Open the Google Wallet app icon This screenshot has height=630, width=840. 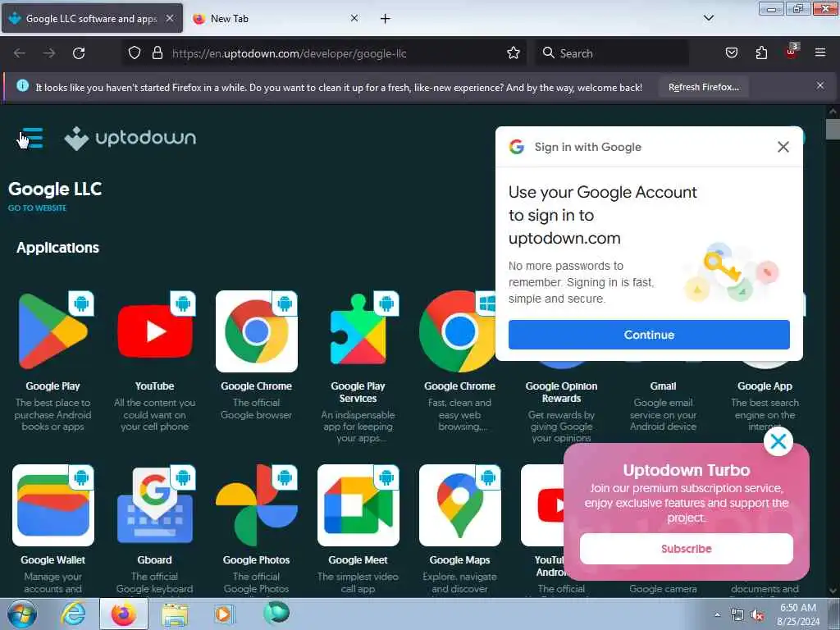(x=53, y=505)
